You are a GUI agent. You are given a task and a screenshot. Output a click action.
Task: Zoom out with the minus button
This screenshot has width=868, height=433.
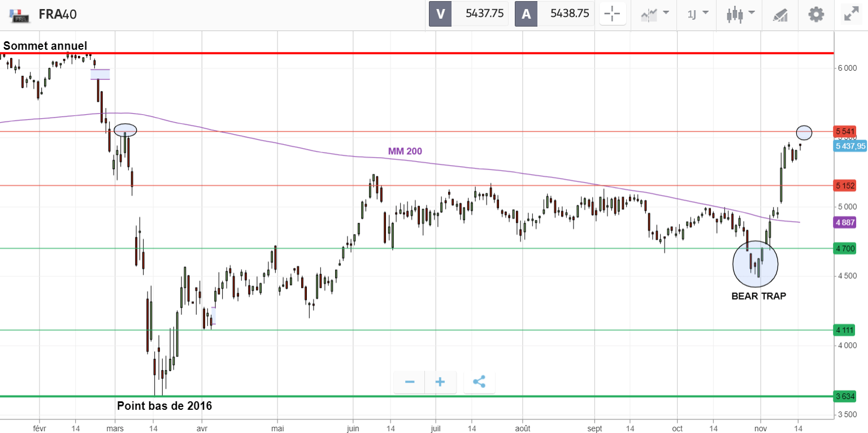click(410, 382)
